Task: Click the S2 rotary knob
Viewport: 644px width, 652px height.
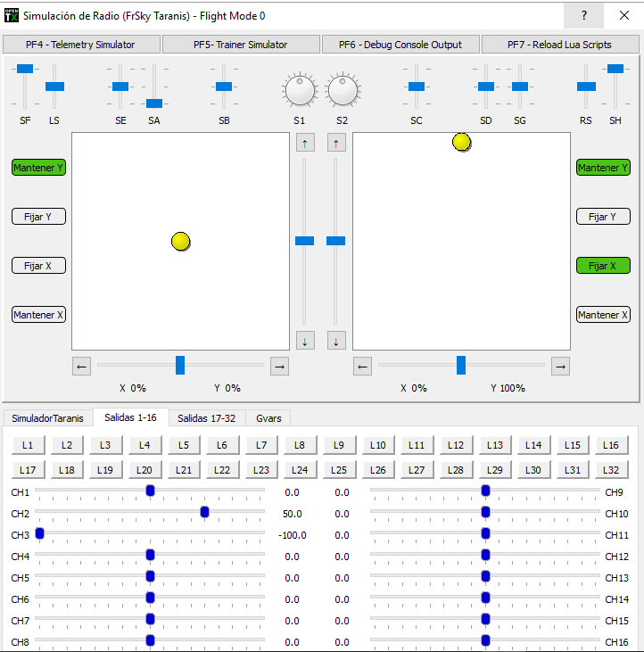Action: [x=343, y=90]
